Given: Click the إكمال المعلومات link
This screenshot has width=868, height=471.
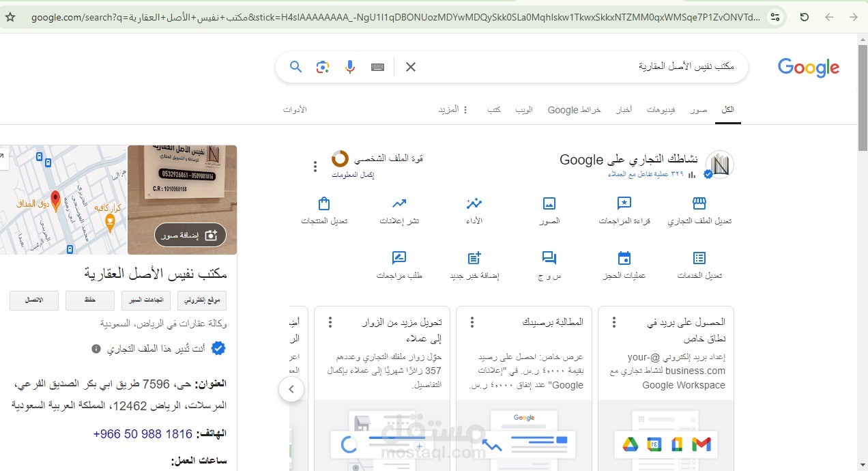Looking at the screenshot, I should coord(353,175).
